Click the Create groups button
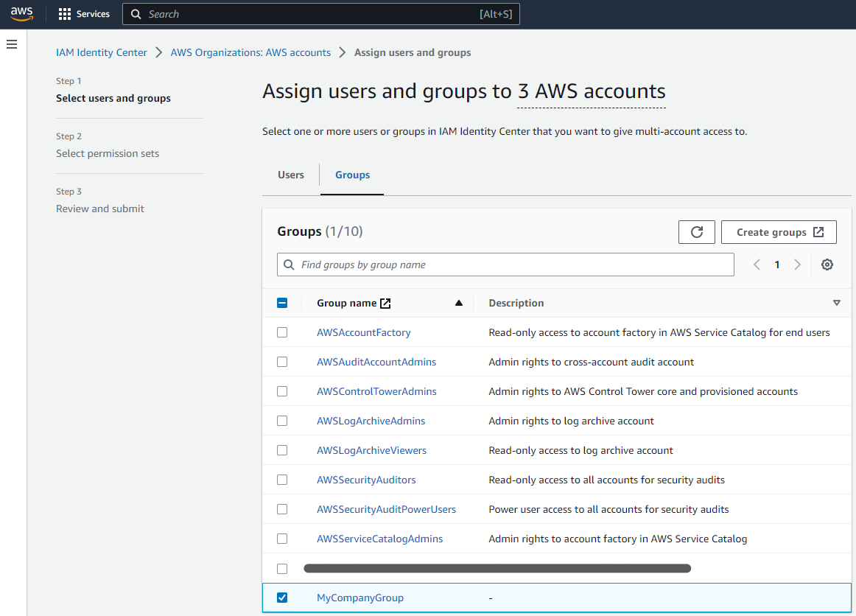 point(779,232)
